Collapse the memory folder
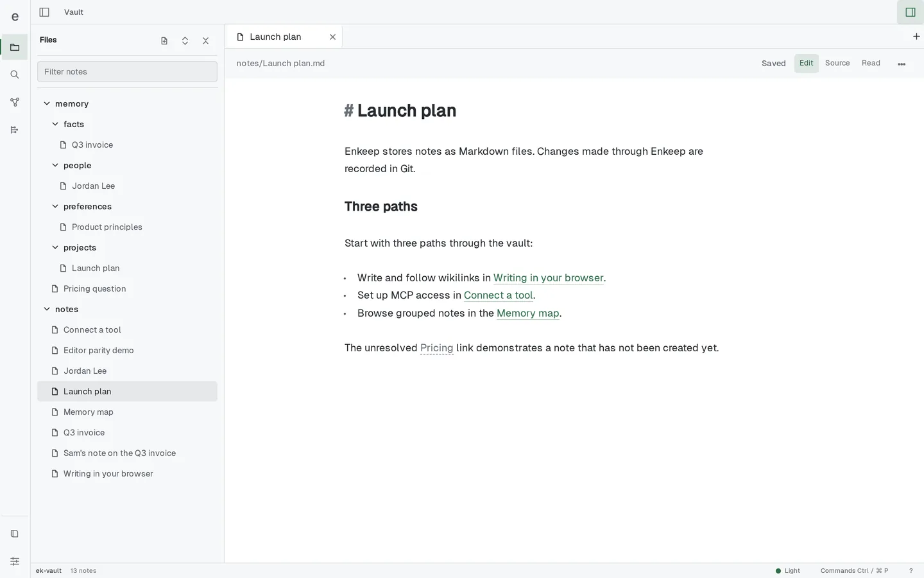Viewport: 924px width, 578px height. [47, 103]
